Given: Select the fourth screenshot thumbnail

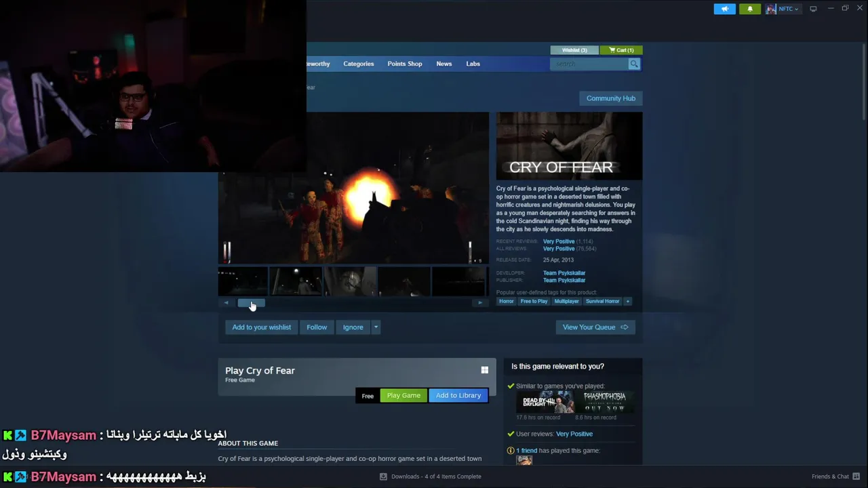Looking at the screenshot, I should tap(405, 281).
